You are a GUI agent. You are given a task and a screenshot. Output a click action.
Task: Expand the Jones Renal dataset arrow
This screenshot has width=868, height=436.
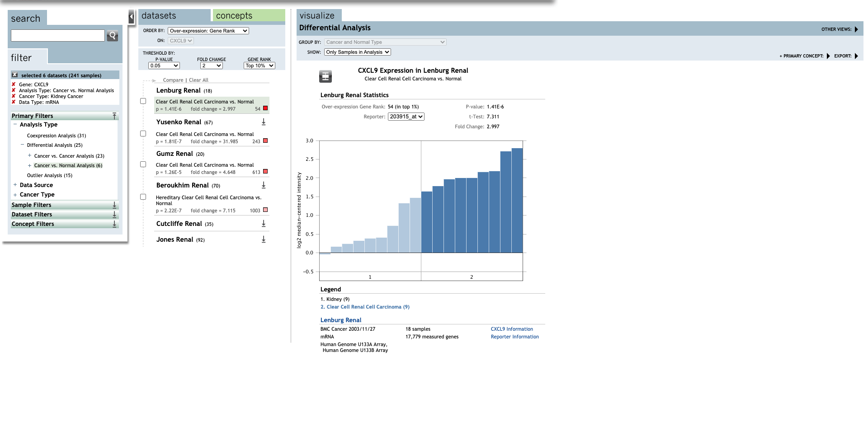(264, 239)
